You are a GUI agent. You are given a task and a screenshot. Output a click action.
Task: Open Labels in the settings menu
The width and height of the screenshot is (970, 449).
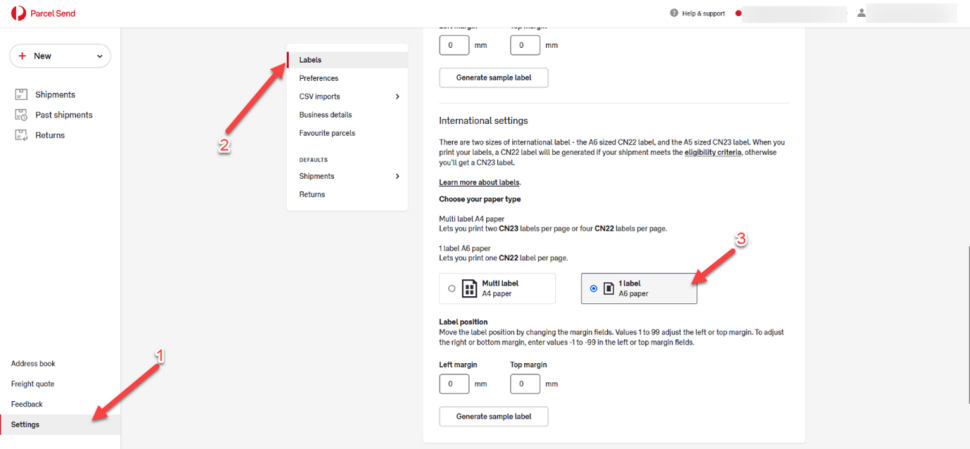(x=347, y=60)
